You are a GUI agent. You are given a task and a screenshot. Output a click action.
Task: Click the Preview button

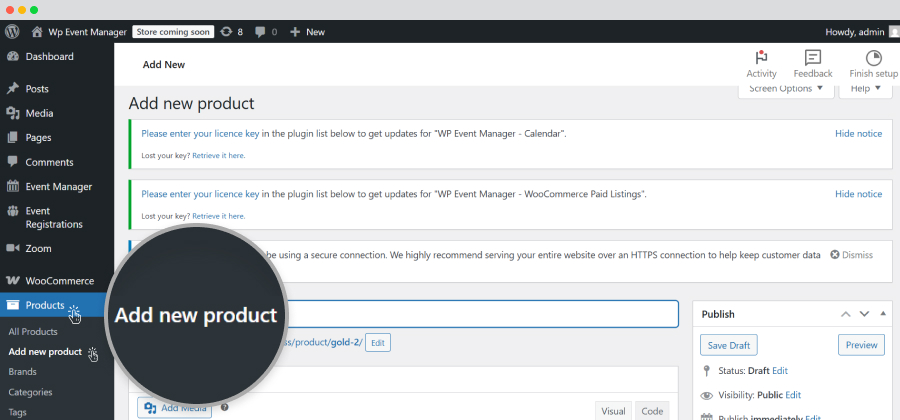[x=862, y=345]
